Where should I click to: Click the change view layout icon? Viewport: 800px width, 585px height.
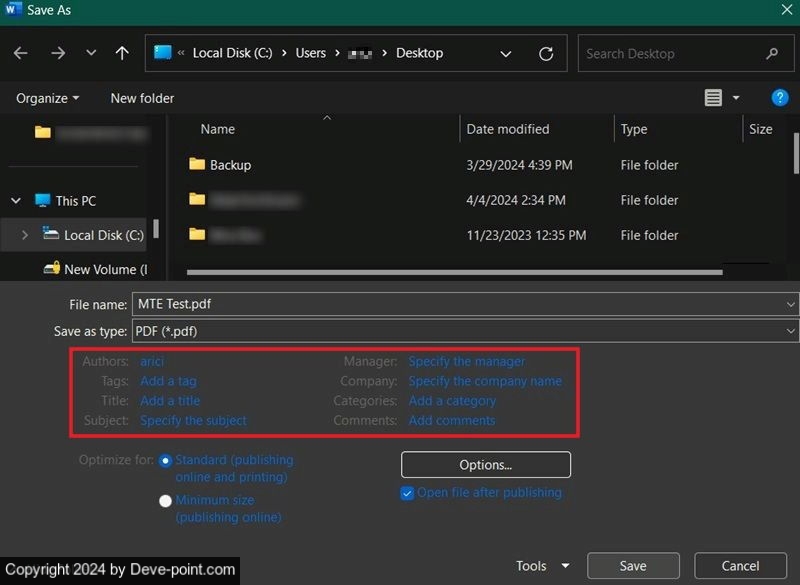[713, 98]
